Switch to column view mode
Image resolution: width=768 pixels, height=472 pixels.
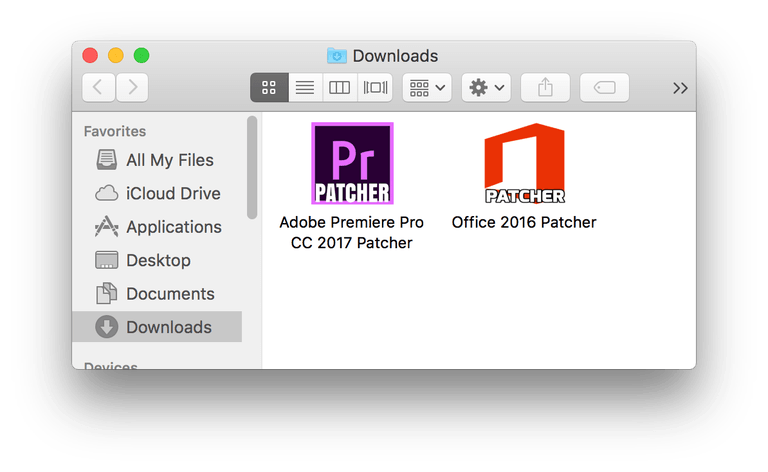(340, 87)
